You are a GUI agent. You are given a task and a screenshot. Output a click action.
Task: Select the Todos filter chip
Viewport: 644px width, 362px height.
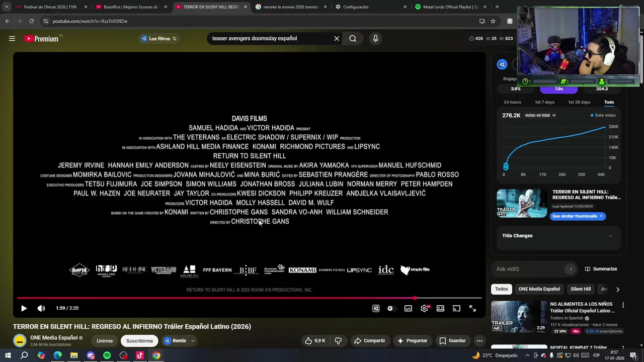502,289
